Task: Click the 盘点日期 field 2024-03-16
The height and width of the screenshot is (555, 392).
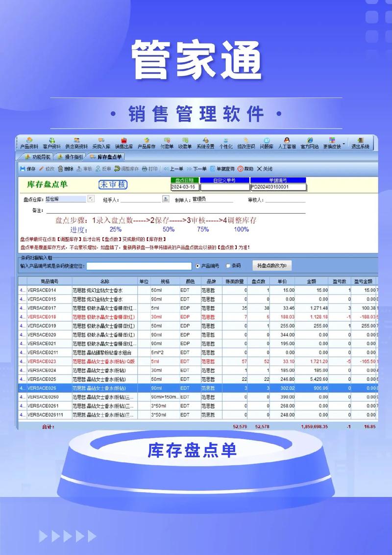Action: [x=185, y=187]
